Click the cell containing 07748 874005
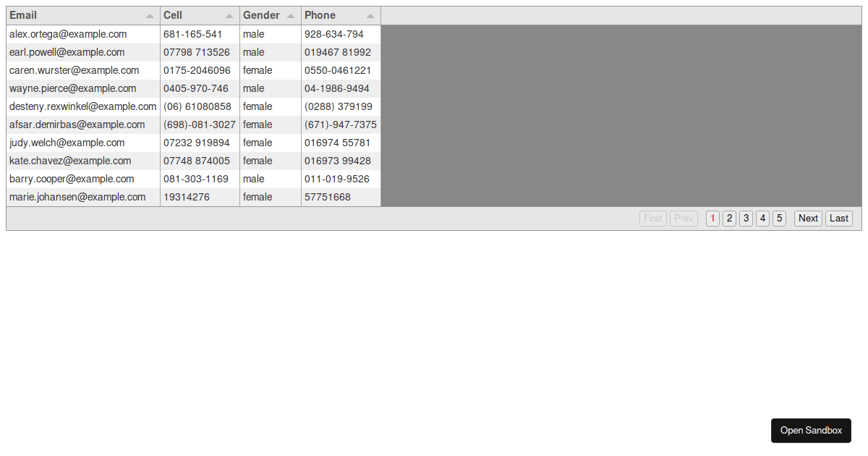 point(196,161)
